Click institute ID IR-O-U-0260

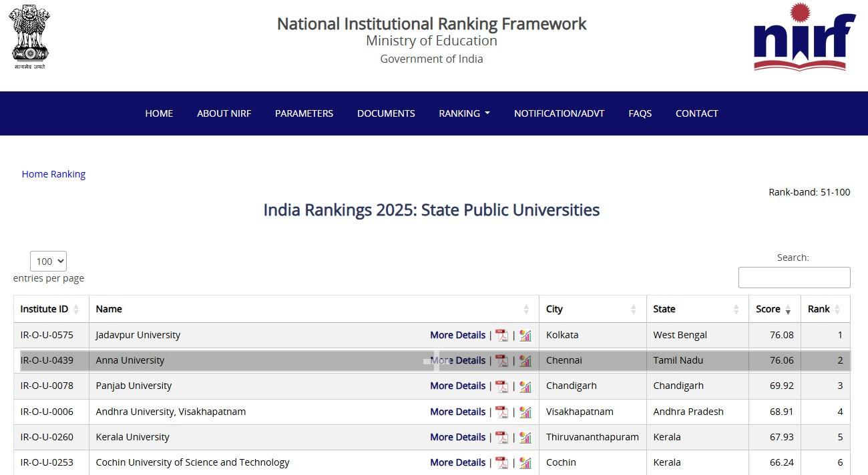[x=47, y=437]
